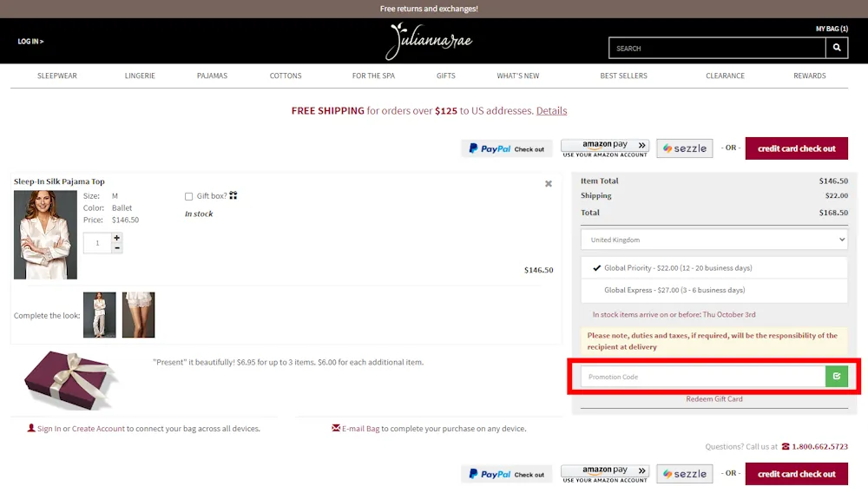The height and width of the screenshot is (493, 868).
Task: Remove Sleep-In Silk Pajama Top with X icon
Action: click(548, 184)
